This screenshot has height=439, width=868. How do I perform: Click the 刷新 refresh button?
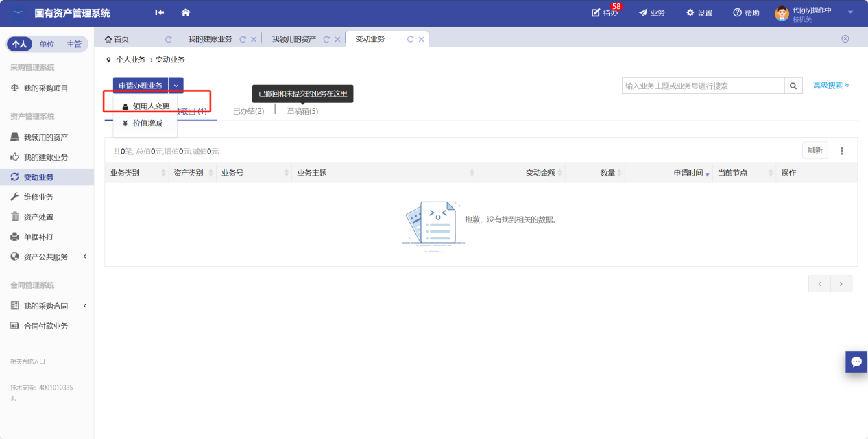coord(815,150)
